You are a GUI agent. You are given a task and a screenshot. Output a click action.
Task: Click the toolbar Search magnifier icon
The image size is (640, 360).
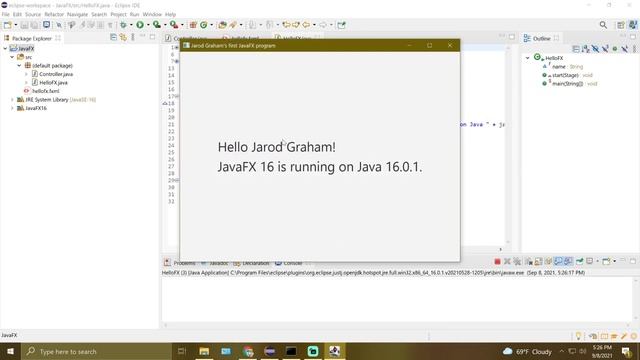pos(603,25)
